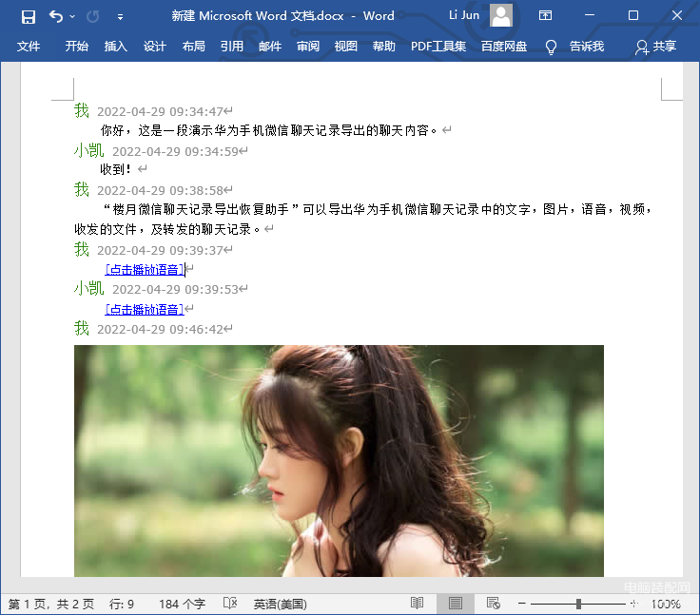Open Ribbon Display Options icon
The width and height of the screenshot is (700, 615).
click(545, 16)
